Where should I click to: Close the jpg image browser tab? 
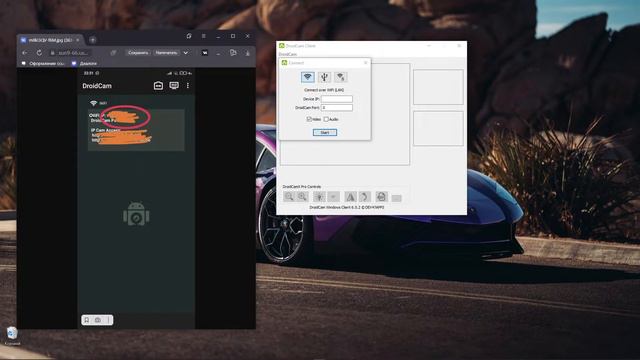[78, 40]
